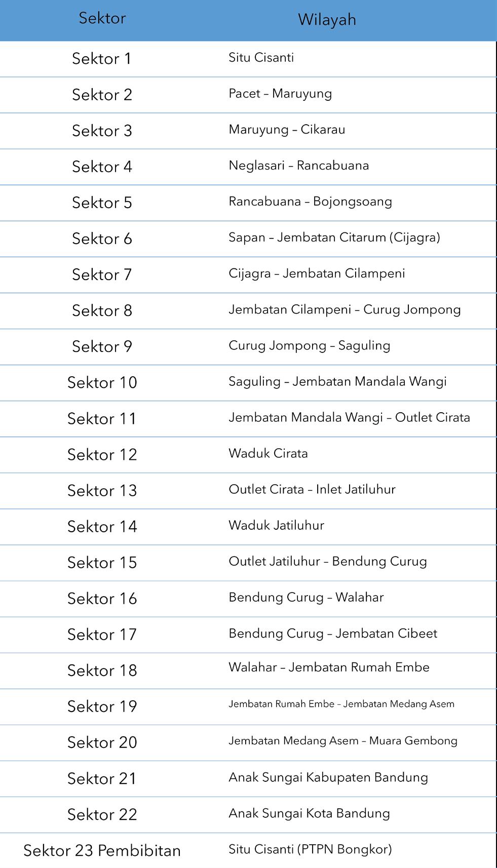Image resolution: width=497 pixels, height=868 pixels.
Task: Click the Sektor 7 row label
Action: tap(102, 274)
